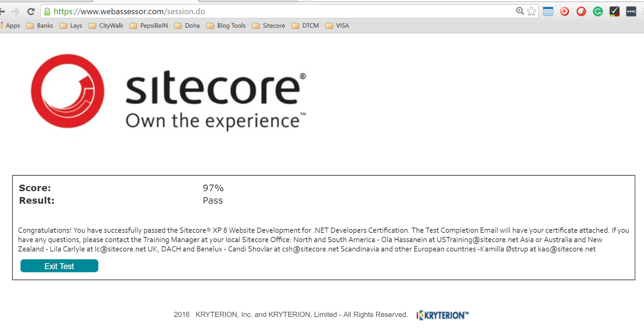The height and width of the screenshot is (336, 644).
Task: Click the Kryterion copyright footer text
Action: pyautogui.click(x=291, y=315)
